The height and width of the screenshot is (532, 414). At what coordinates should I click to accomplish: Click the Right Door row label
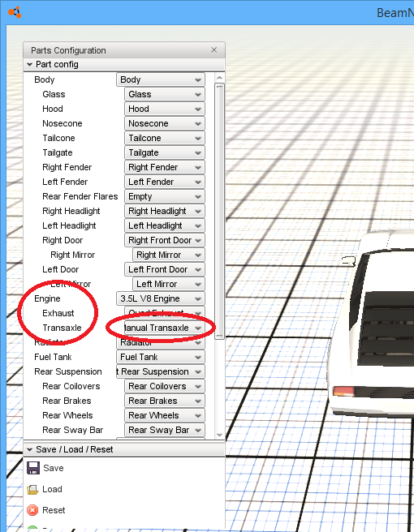coord(63,240)
